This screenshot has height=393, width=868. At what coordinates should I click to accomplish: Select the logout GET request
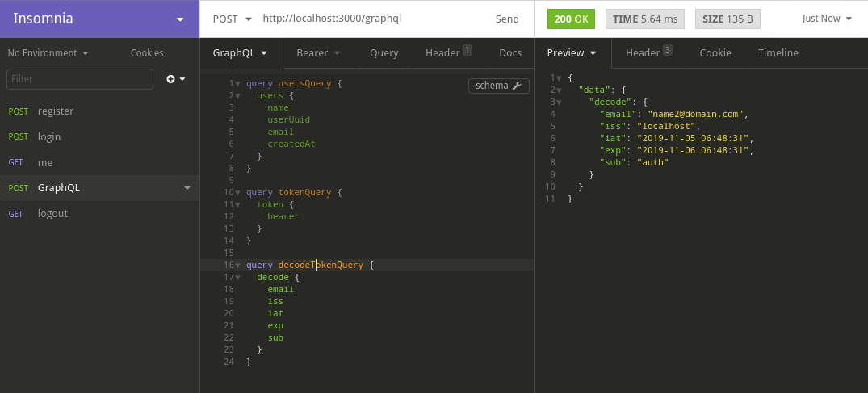(99, 214)
